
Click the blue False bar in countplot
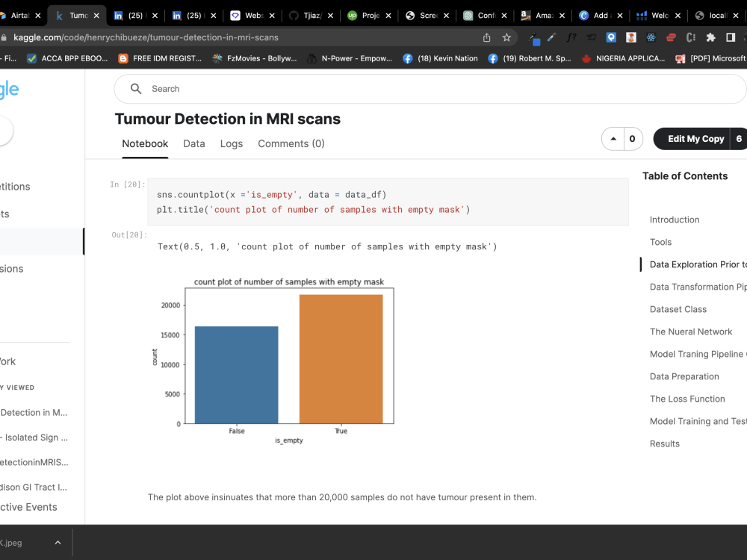236,375
